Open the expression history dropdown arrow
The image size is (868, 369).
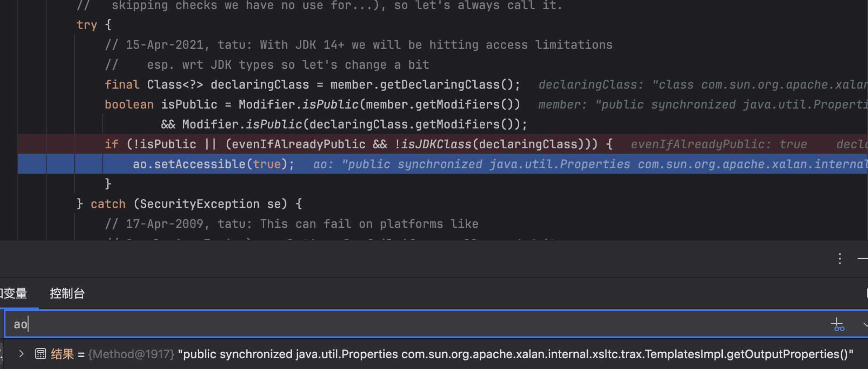pyautogui.click(x=865, y=324)
